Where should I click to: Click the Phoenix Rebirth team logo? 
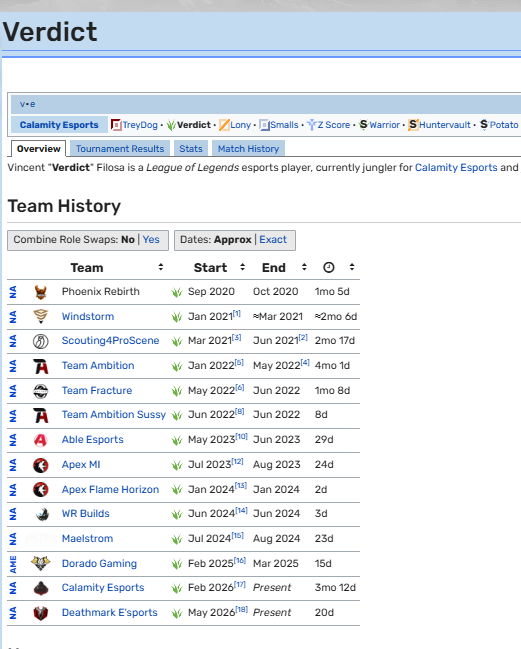pyautogui.click(x=41, y=292)
